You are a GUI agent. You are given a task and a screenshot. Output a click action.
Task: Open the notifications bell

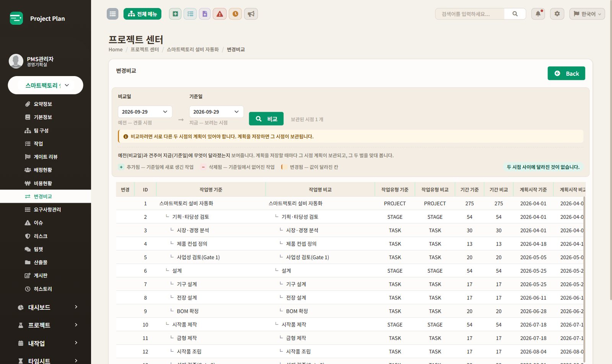538,14
